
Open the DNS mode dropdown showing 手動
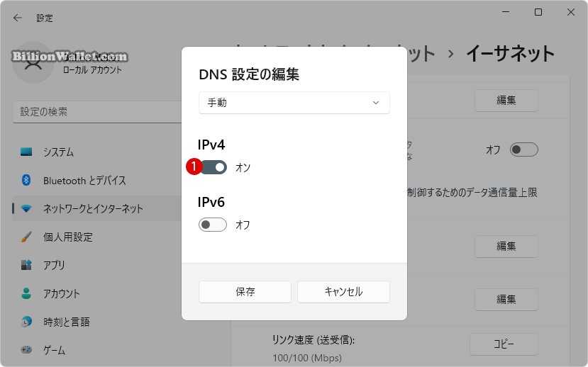click(294, 103)
